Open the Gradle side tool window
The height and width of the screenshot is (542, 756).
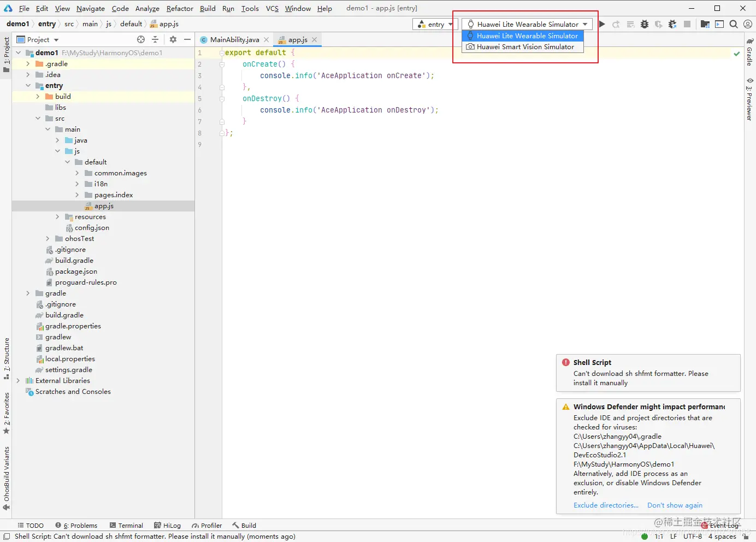pyautogui.click(x=750, y=52)
